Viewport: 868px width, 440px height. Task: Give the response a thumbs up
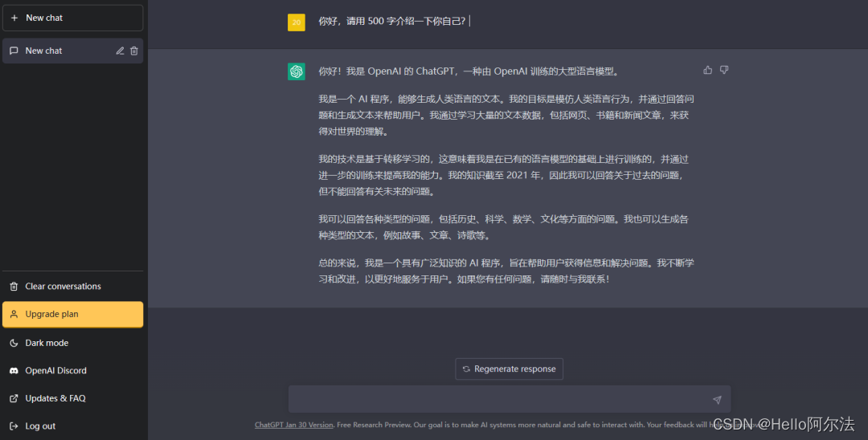point(707,70)
